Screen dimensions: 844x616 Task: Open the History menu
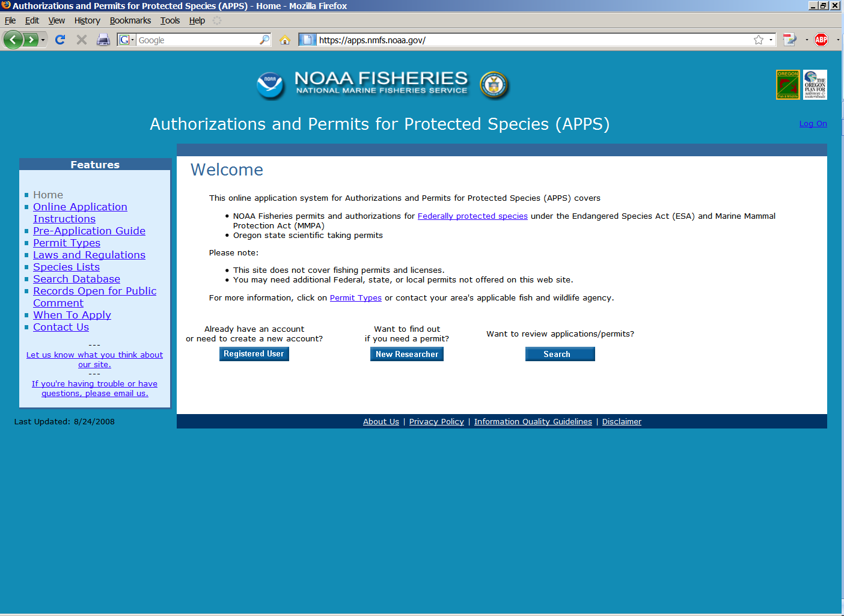pos(87,20)
